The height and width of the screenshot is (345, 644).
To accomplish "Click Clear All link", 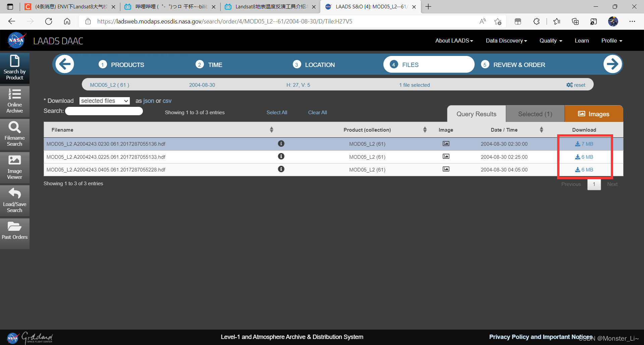I will point(317,113).
